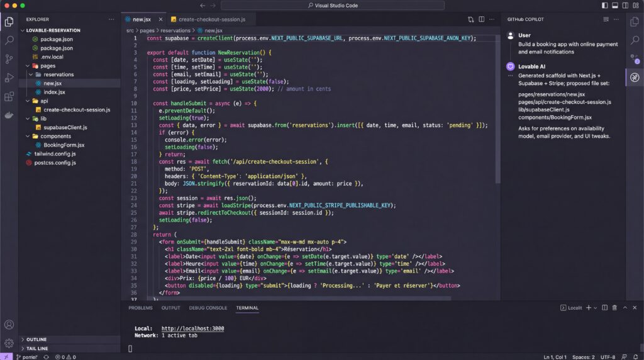Screen dimensions: 644x360
Task: Go forward with title bar arrow
Action: 213,5
